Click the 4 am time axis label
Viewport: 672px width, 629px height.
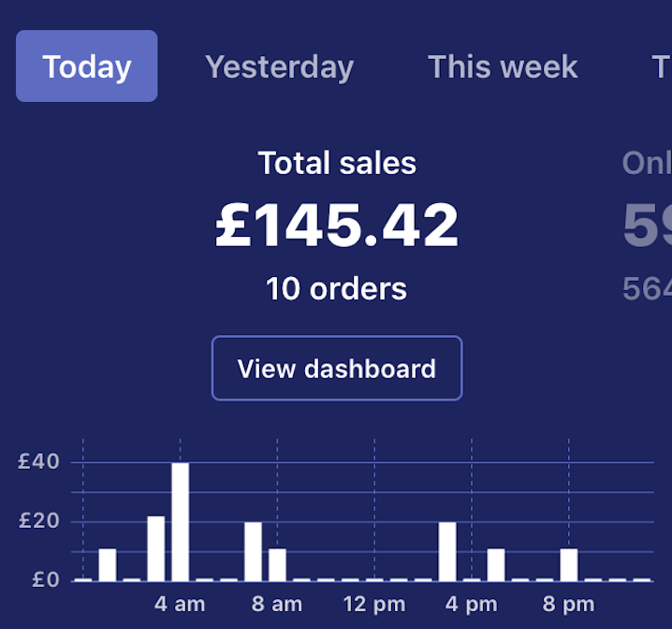coord(180,604)
